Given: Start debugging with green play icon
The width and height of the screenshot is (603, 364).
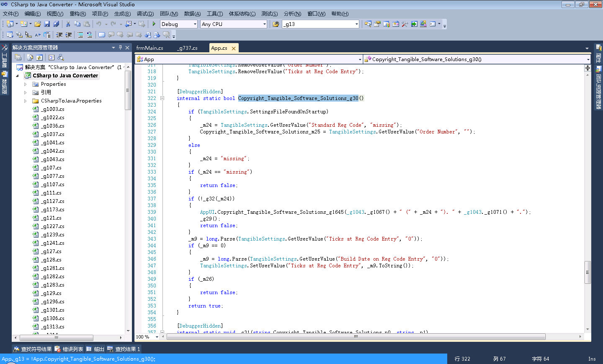Looking at the screenshot, I should (154, 24).
